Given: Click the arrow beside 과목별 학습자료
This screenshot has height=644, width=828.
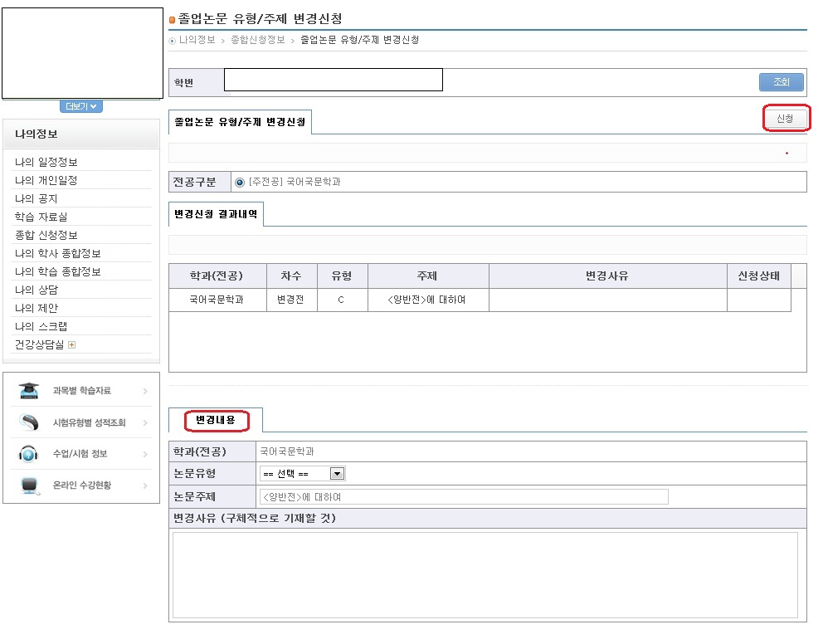Looking at the screenshot, I should pyautogui.click(x=145, y=391).
